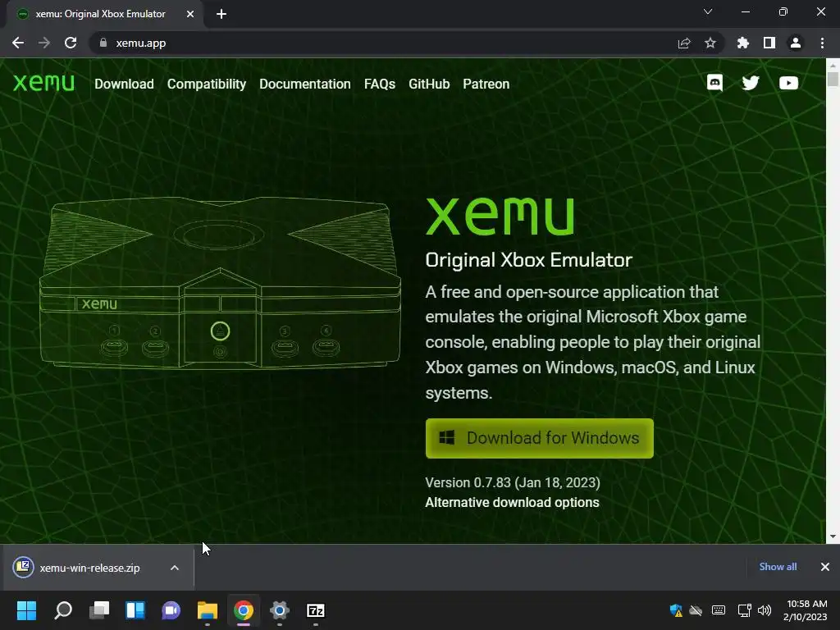Click Version 0.7.83 (Jan 18, 2023) text
840x630 pixels.
(x=513, y=482)
